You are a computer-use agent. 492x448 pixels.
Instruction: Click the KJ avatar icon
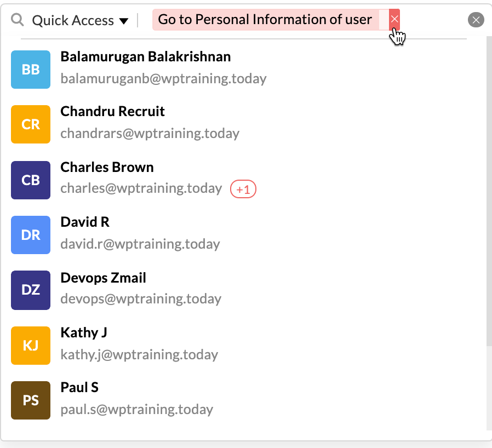coord(31,345)
